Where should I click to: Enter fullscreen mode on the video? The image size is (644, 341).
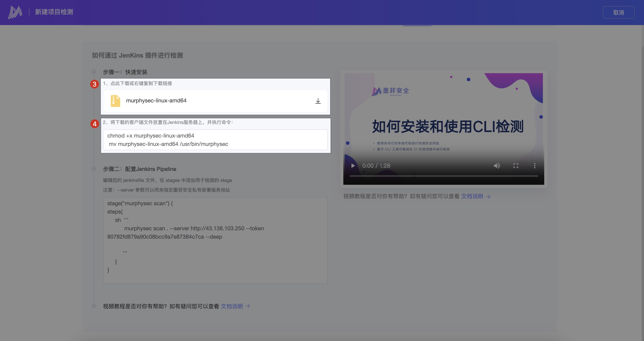pyautogui.click(x=515, y=165)
